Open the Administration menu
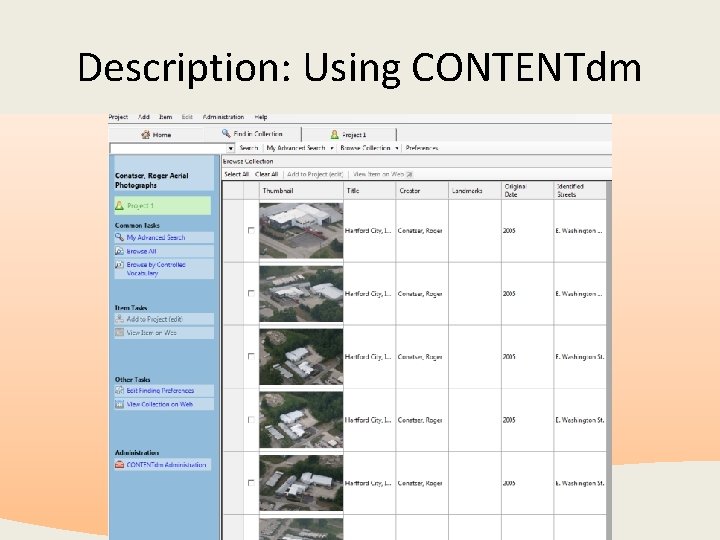Image resolution: width=720 pixels, height=540 pixels. (223, 117)
